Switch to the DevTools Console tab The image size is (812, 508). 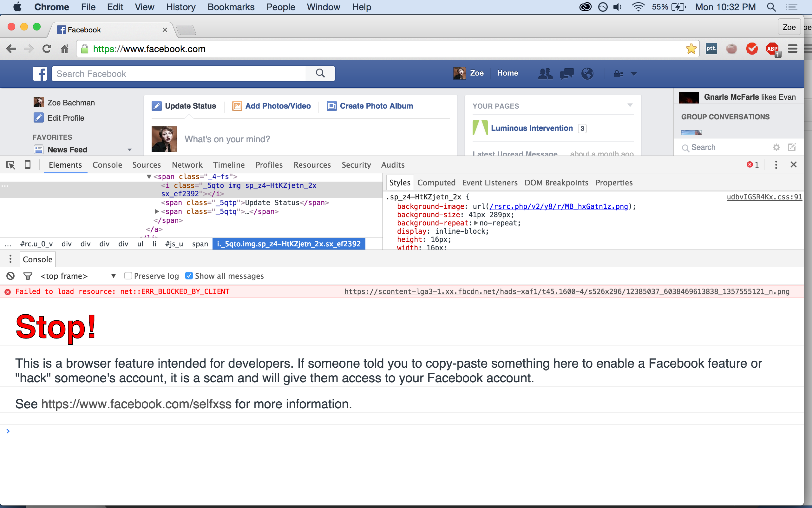(107, 165)
